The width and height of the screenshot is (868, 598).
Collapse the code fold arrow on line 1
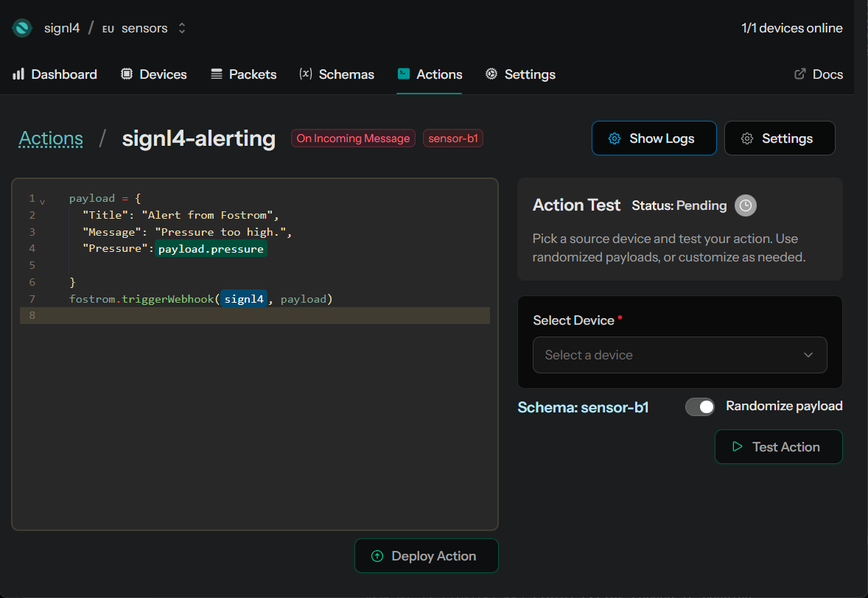tap(42, 200)
